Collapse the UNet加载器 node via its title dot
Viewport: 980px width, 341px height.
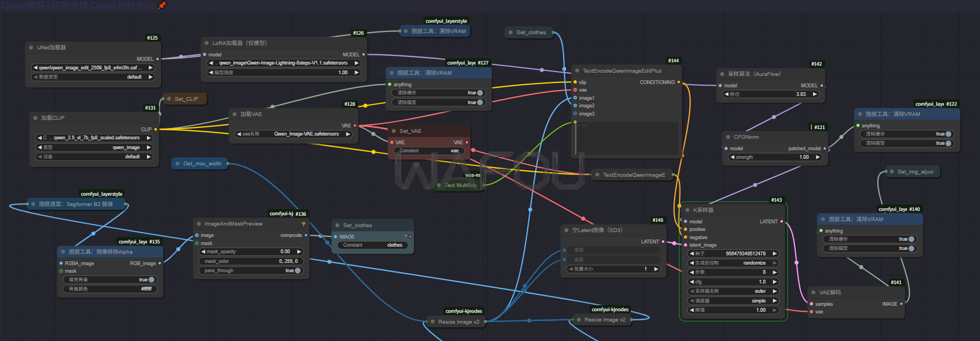coord(31,48)
